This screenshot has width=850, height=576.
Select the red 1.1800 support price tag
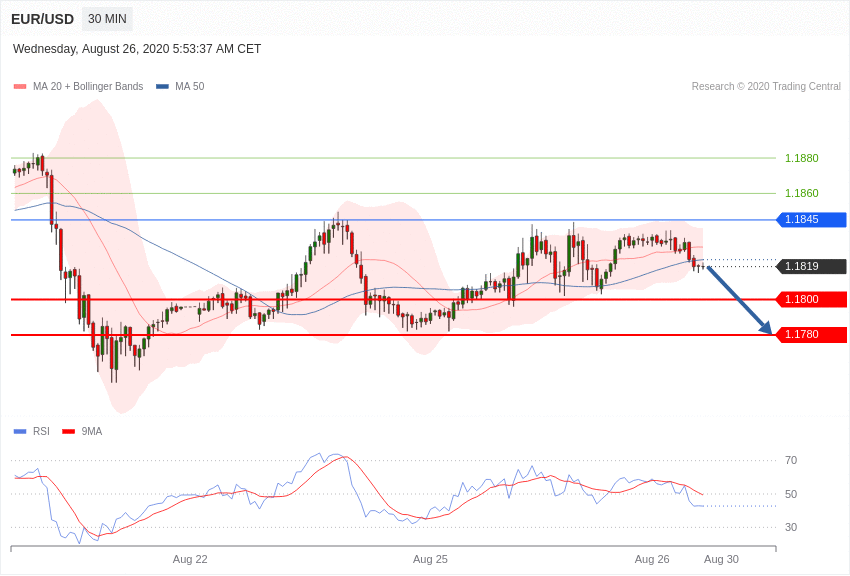point(812,299)
